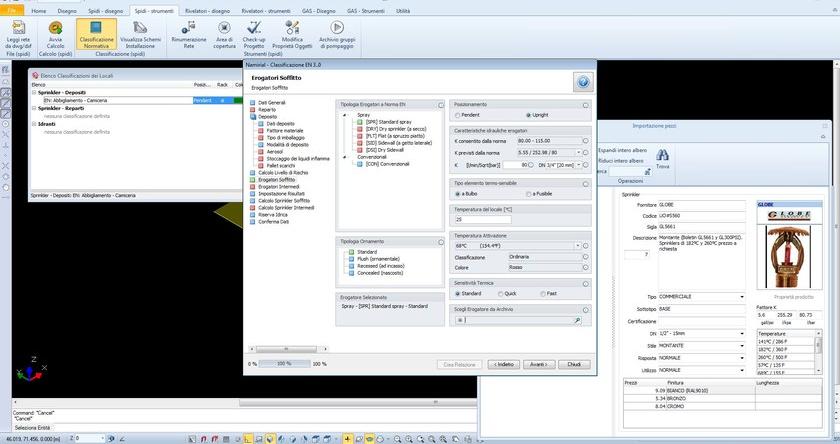Open the Temperatura Attivazione 68°C dropdown

coord(577,245)
